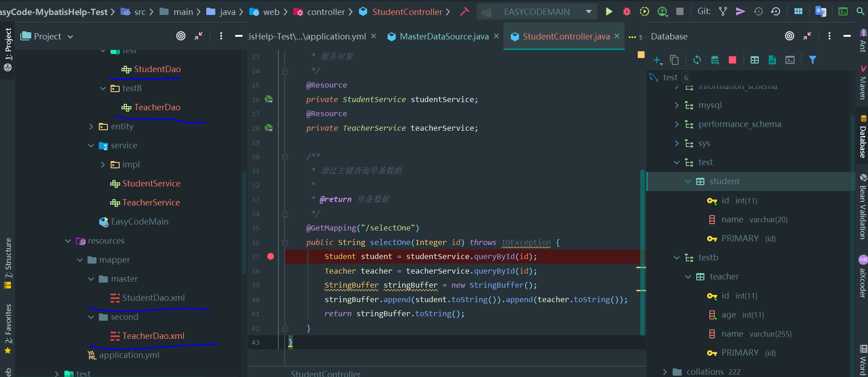Collapse the resources folder
This screenshot has width=868, height=377.
pyautogui.click(x=68, y=241)
